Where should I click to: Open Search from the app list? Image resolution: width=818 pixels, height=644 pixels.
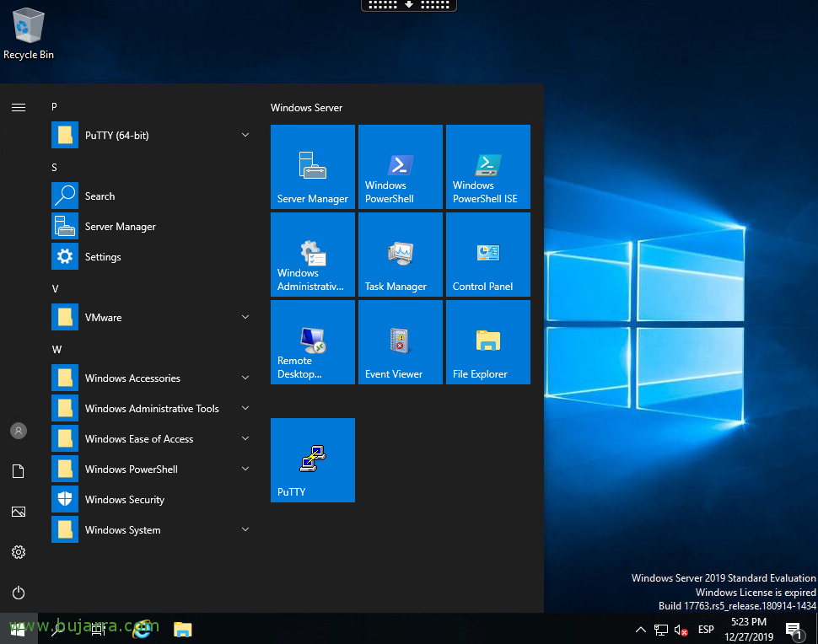(153, 196)
